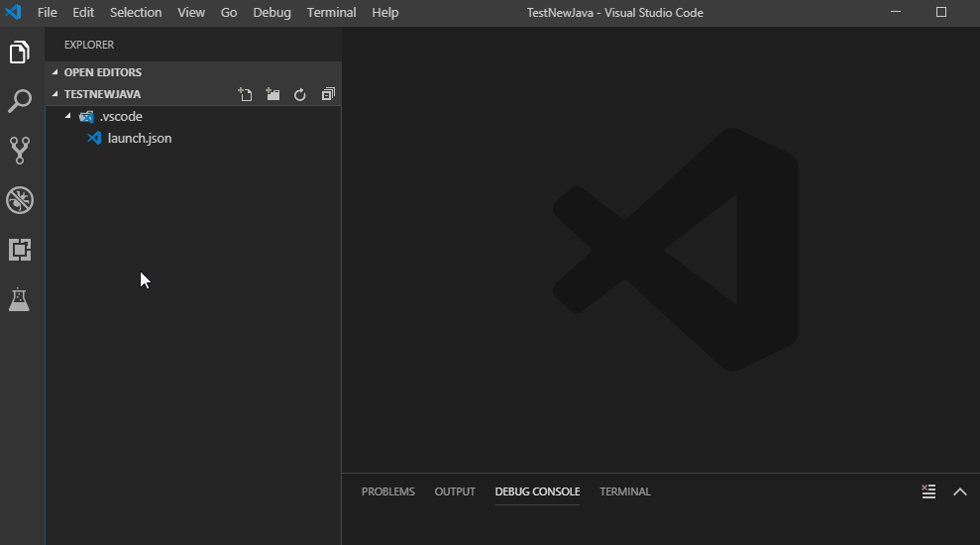Image resolution: width=980 pixels, height=545 pixels.
Task: Minimize the VS Code window
Action: [896, 12]
